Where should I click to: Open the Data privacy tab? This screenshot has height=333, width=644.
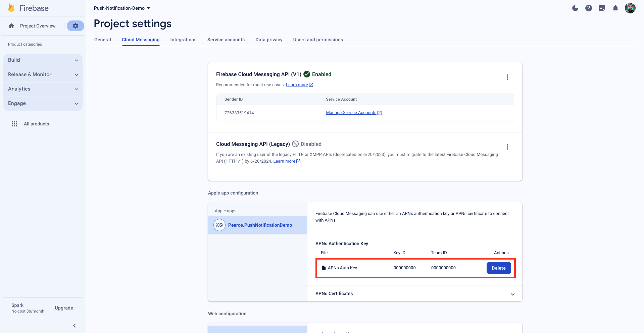click(269, 40)
